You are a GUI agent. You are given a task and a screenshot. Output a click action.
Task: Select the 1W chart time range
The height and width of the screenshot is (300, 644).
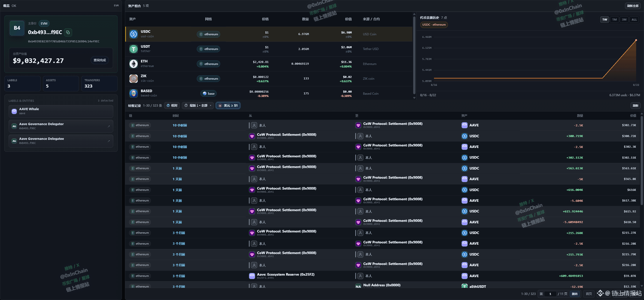605,20
